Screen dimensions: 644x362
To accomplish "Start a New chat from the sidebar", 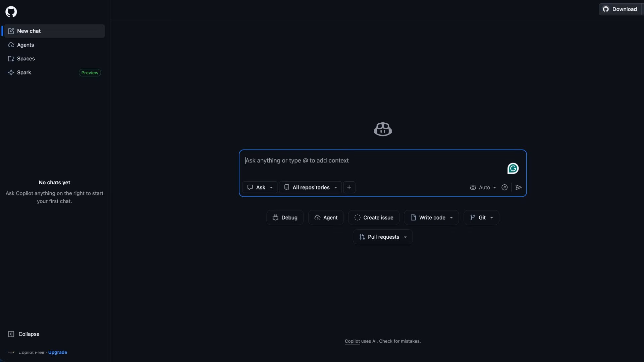I will 54,31.
